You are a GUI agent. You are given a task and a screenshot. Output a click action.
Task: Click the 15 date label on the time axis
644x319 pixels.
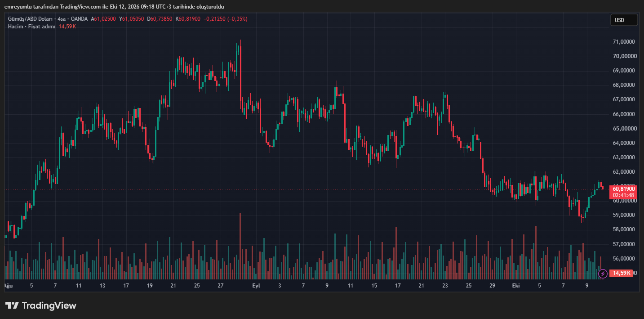point(374,286)
